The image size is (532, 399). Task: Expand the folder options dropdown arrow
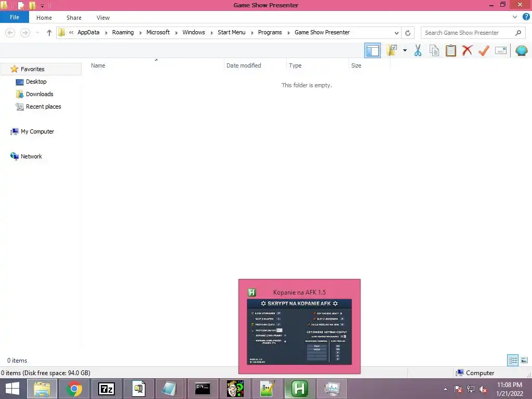[405, 50]
